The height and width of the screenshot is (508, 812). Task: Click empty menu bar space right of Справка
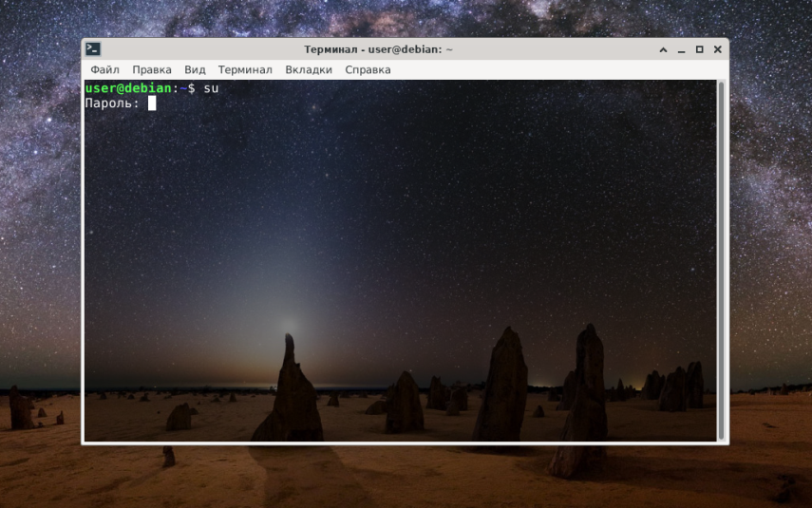click(559, 70)
